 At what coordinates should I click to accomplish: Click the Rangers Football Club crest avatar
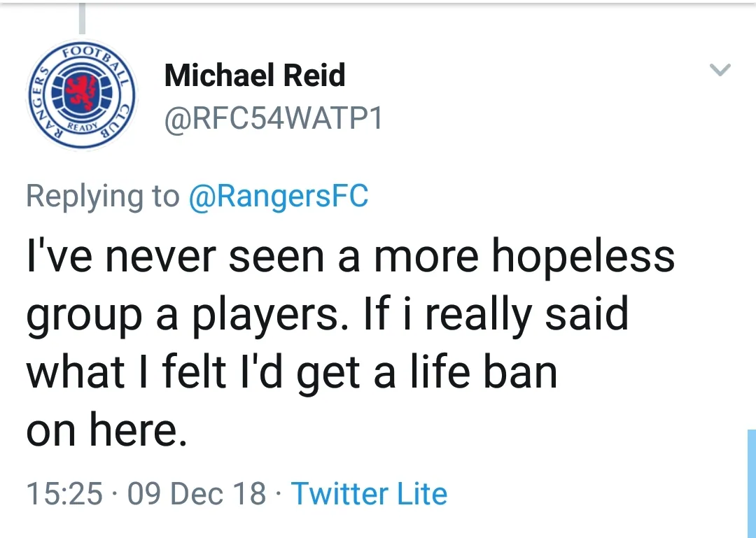pyautogui.click(x=82, y=94)
